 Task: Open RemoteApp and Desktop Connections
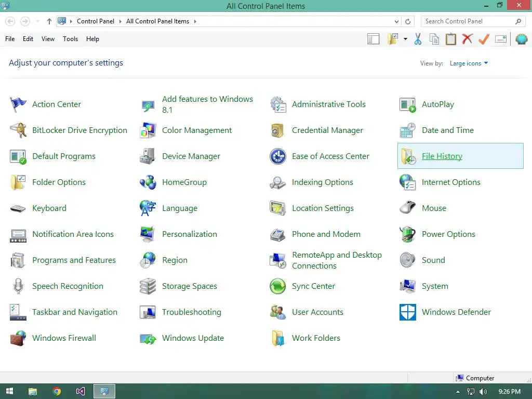point(337,260)
